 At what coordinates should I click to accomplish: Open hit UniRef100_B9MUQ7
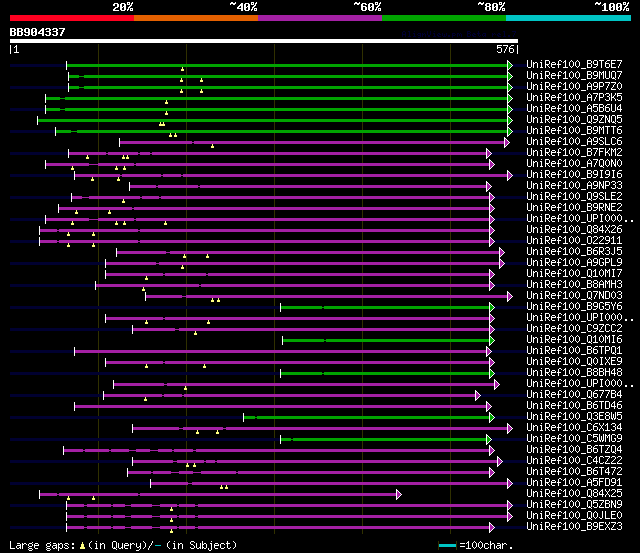(574, 76)
